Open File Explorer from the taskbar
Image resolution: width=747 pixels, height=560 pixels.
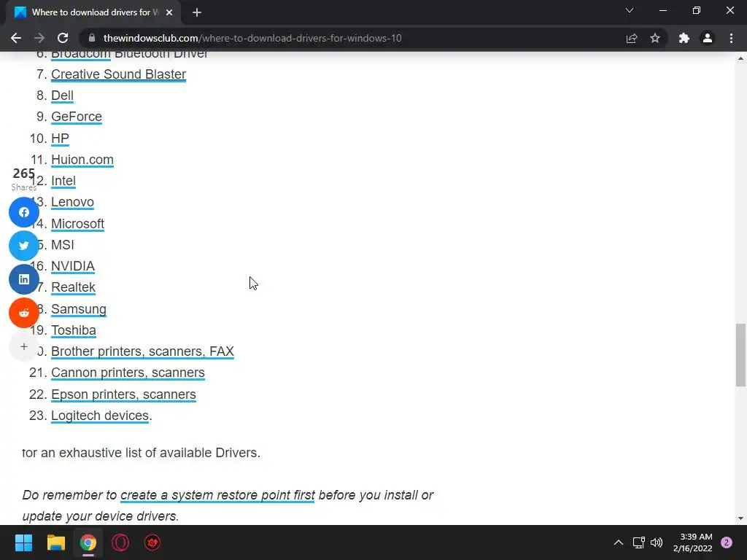click(55, 542)
